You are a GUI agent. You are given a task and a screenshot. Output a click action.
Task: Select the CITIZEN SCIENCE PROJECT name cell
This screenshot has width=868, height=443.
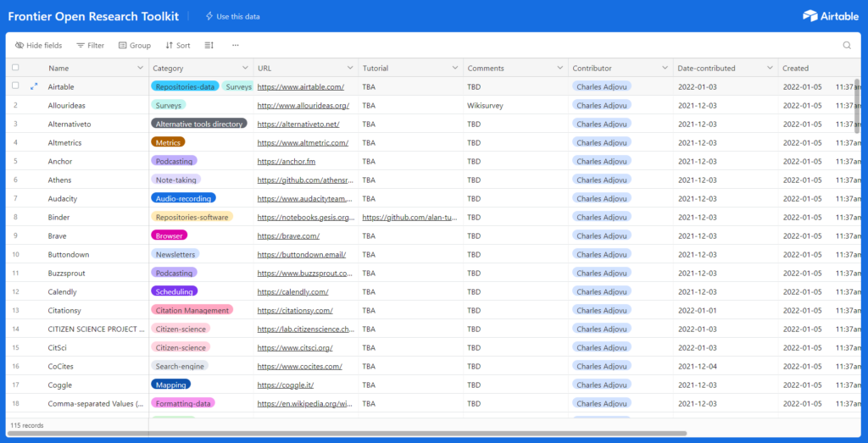[x=95, y=329]
